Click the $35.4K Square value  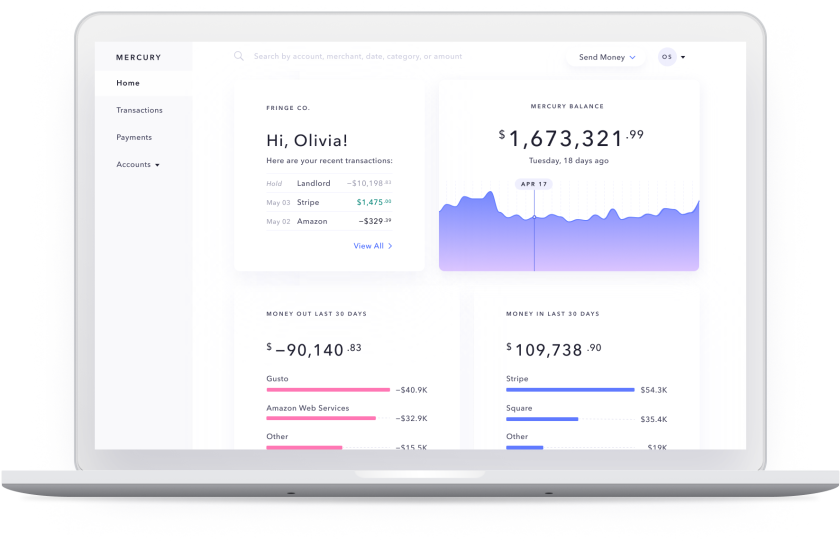click(654, 419)
